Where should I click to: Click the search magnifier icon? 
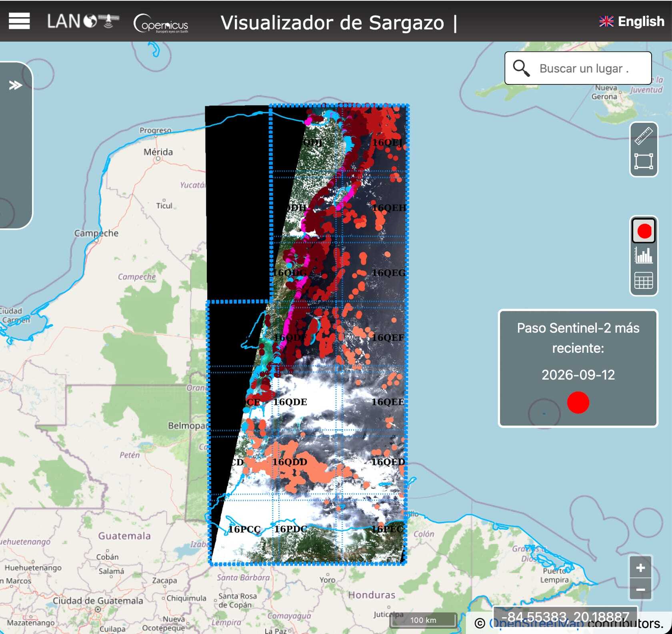click(x=521, y=68)
